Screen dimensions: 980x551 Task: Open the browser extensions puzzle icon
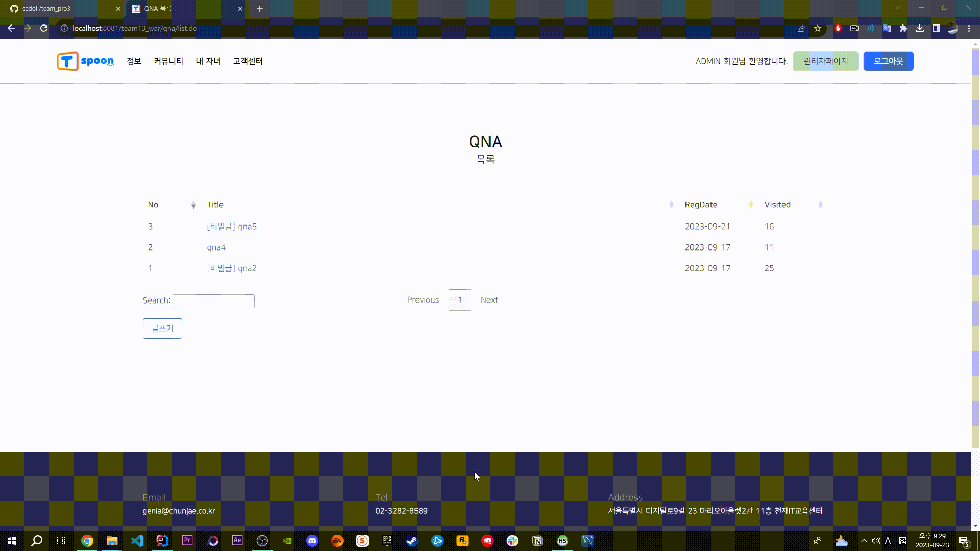(903, 28)
